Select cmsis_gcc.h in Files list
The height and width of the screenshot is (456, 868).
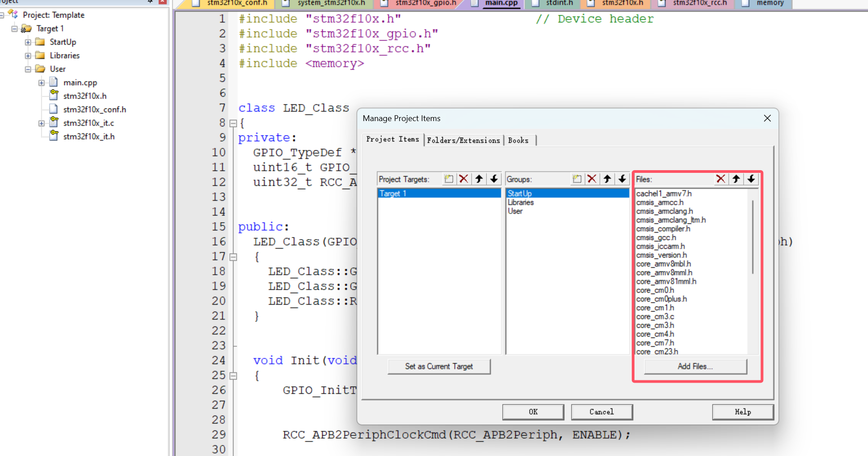point(656,238)
